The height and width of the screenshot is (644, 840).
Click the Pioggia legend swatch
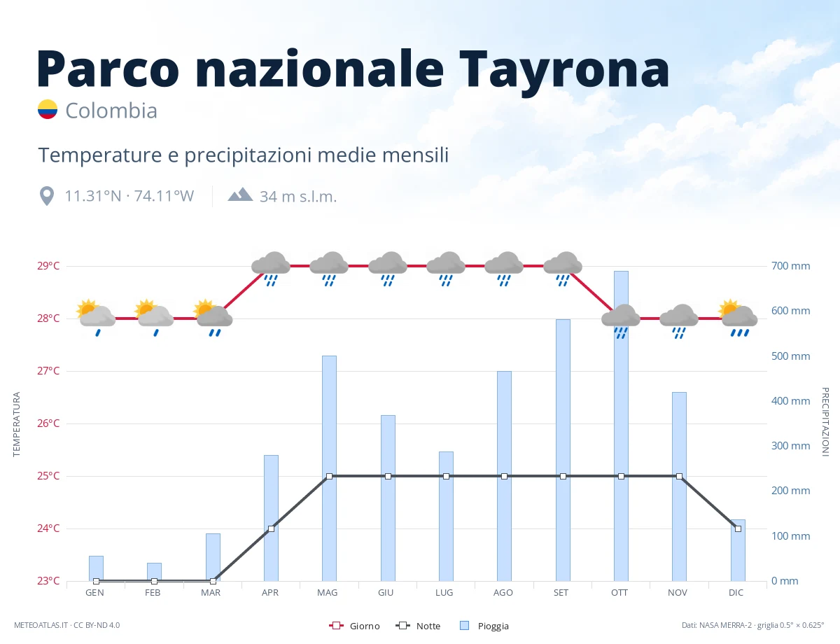(464, 626)
